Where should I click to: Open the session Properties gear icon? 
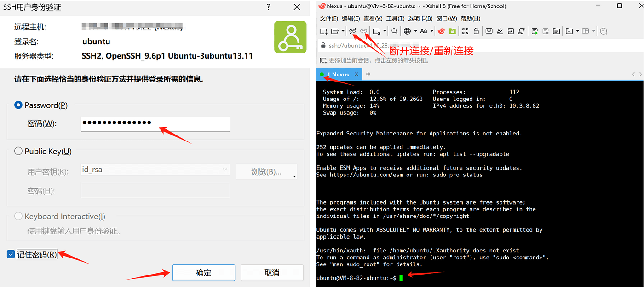point(376,31)
